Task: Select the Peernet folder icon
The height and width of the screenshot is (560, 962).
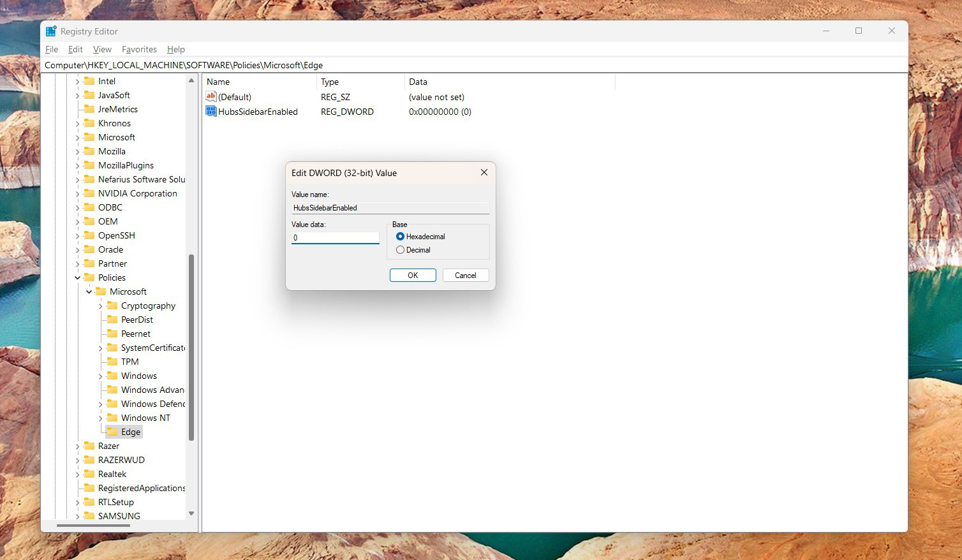Action: click(x=112, y=334)
